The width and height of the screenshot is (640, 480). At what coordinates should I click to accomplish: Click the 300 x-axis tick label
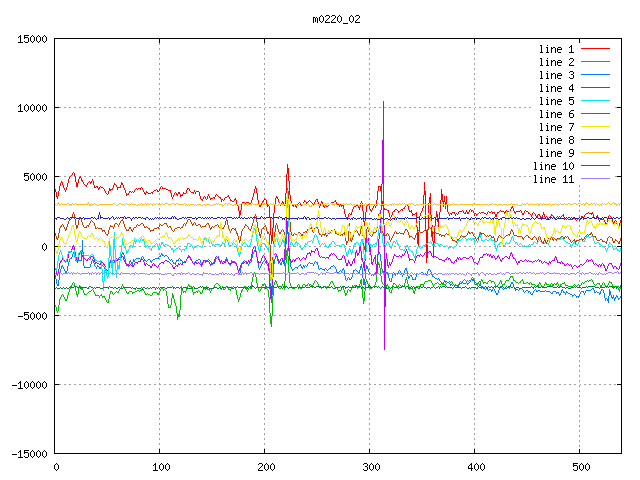(x=370, y=467)
